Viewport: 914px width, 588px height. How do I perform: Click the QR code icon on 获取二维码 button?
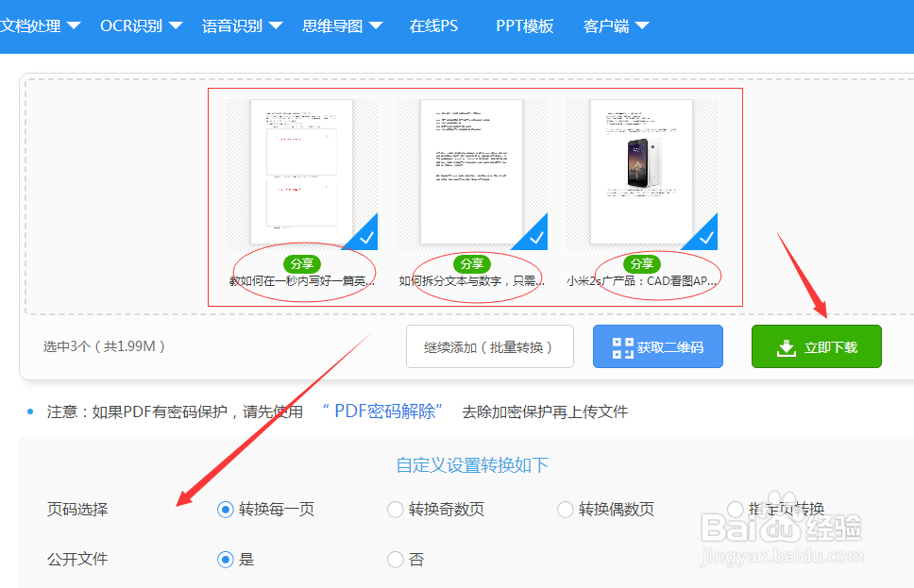[x=620, y=346]
